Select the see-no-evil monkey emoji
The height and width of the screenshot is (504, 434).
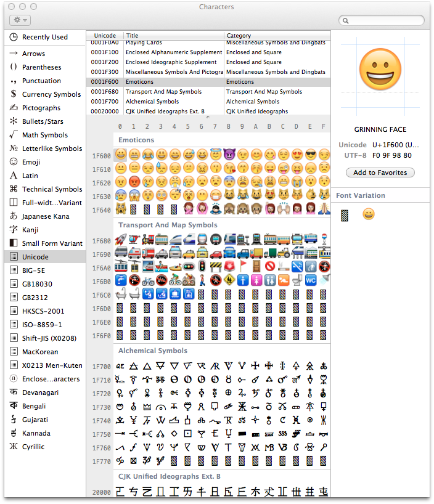click(x=229, y=209)
